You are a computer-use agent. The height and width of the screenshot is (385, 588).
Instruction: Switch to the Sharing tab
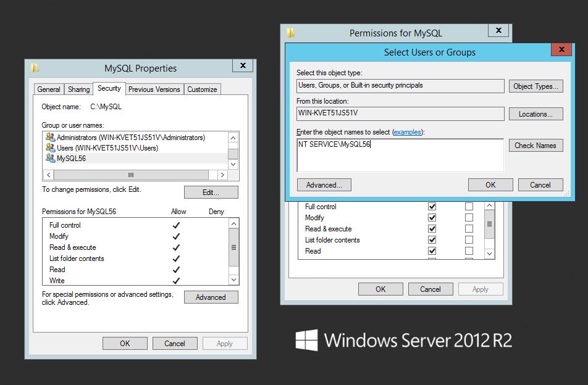point(78,89)
